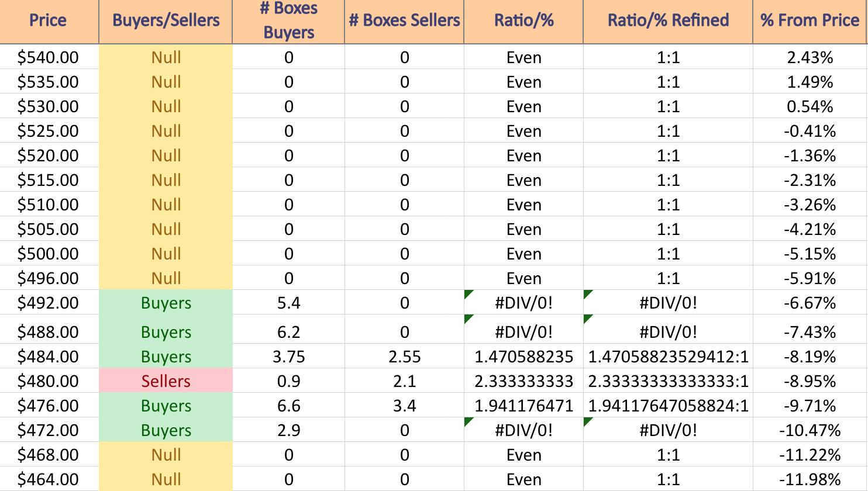Select the Buyers cell in the $472.00 row
Viewport: 868px width, 491px height.
(x=166, y=430)
